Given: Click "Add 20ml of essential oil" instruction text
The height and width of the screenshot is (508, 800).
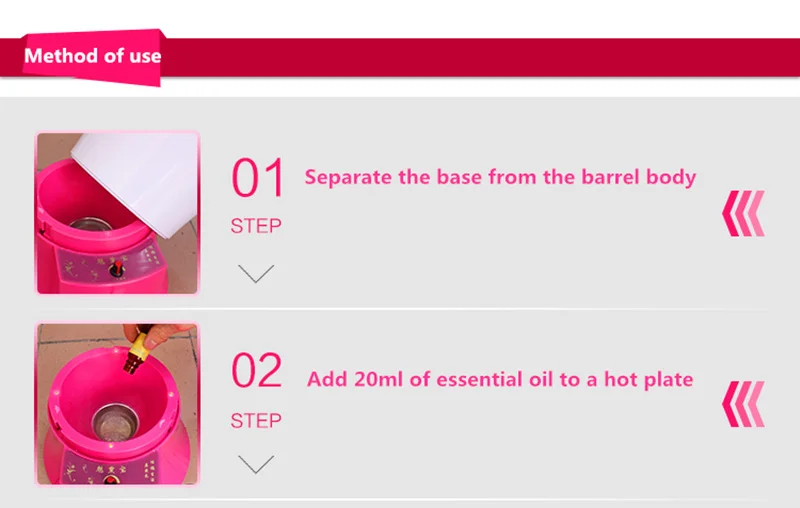Looking at the screenshot, I should click(500, 379).
